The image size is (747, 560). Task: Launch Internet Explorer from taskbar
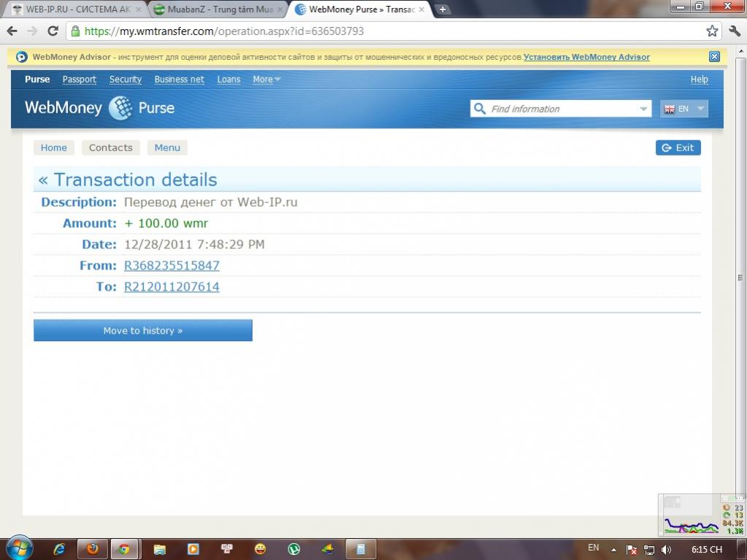pos(59,549)
